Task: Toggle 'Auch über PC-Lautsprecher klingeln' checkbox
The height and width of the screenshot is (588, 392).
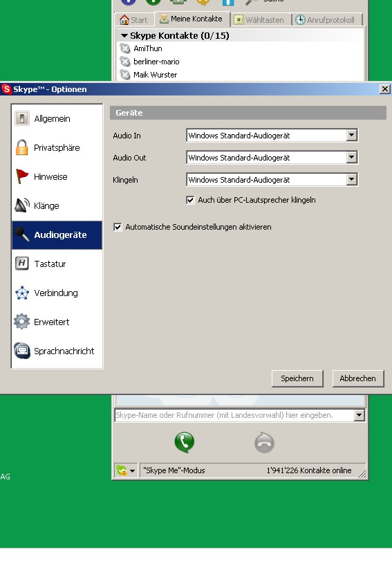Action: click(x=190, y=200)
